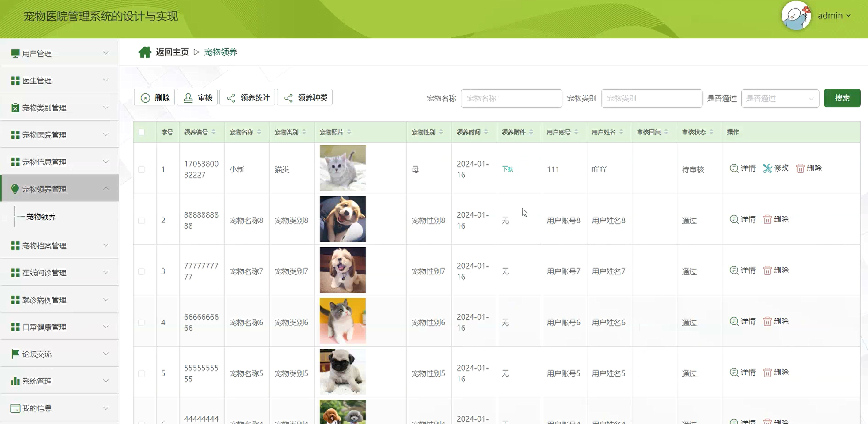
Task: Click the 宠物类别 search field
Action: pyautogui.click(x=651, y=98)
